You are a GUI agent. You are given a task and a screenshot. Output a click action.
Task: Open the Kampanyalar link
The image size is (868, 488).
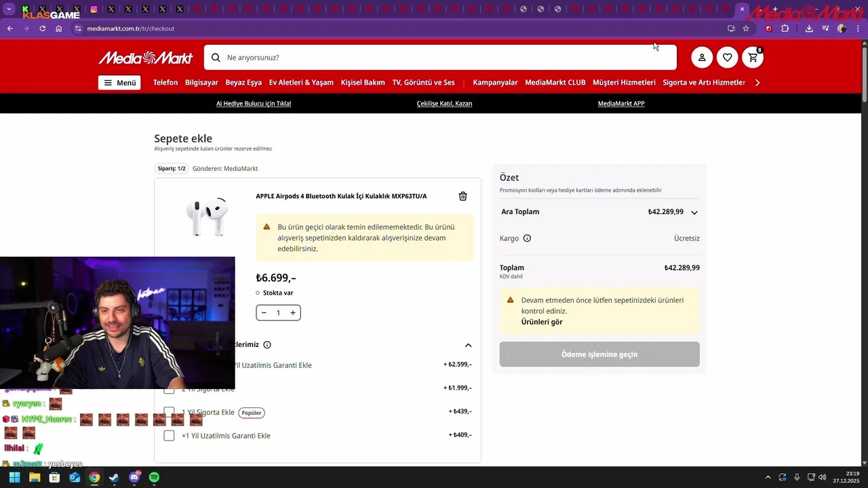click(x=495, y=83)
